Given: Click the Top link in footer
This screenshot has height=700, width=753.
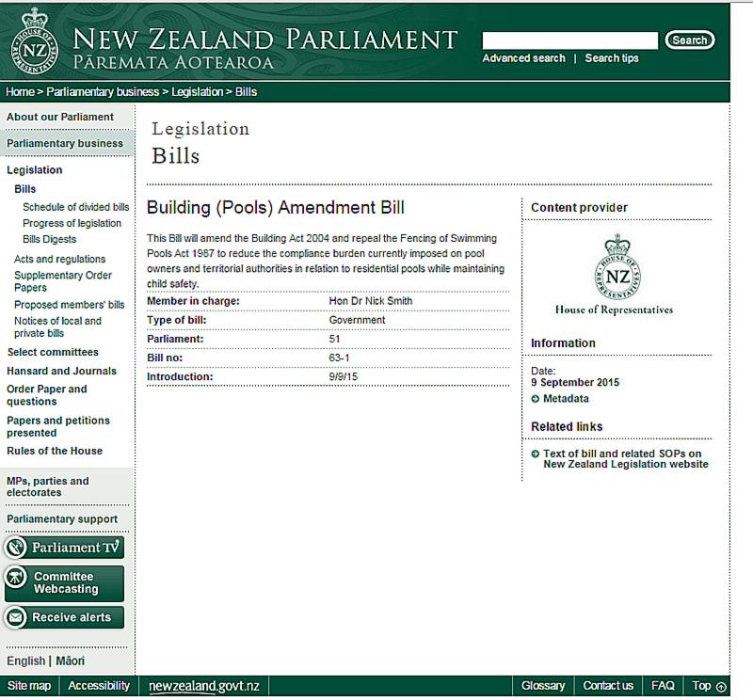Looking at the screenshot, I should pos(701,686).
